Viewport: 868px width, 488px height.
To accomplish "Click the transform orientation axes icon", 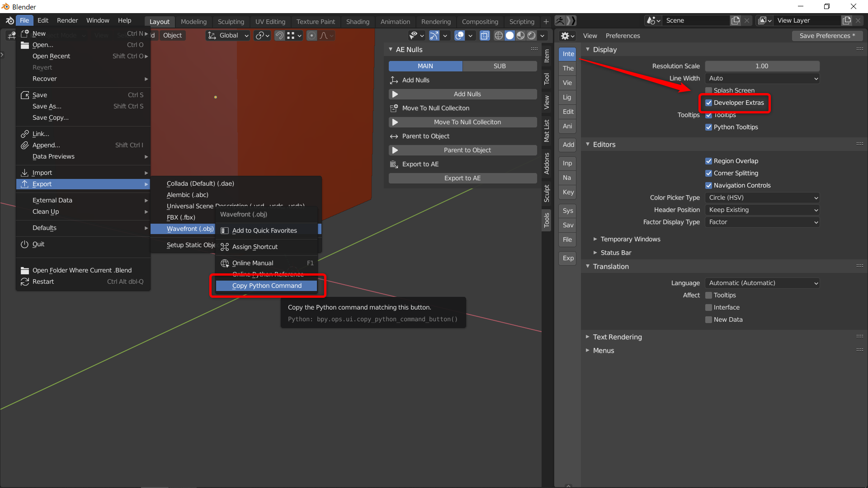I will pos(212,36).
